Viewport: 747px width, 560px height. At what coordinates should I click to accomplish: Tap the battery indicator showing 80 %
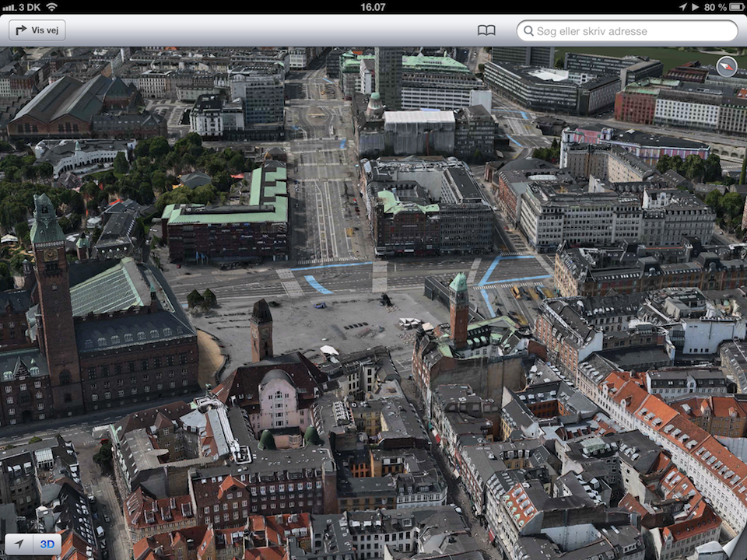pyautogui.click(x=724, y=7)
